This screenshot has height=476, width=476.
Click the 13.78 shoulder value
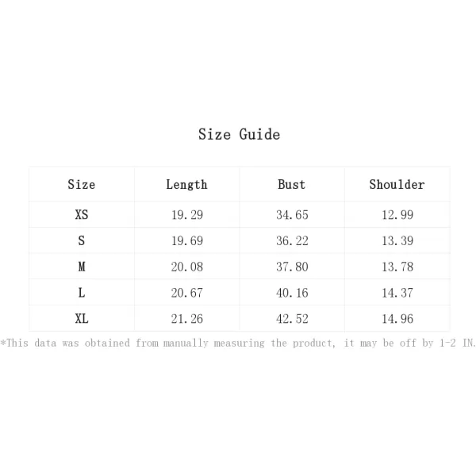(397, 267)
